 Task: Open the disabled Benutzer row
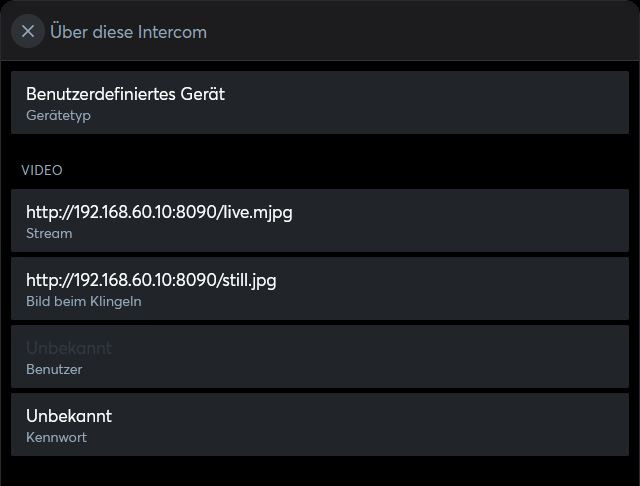320,357
